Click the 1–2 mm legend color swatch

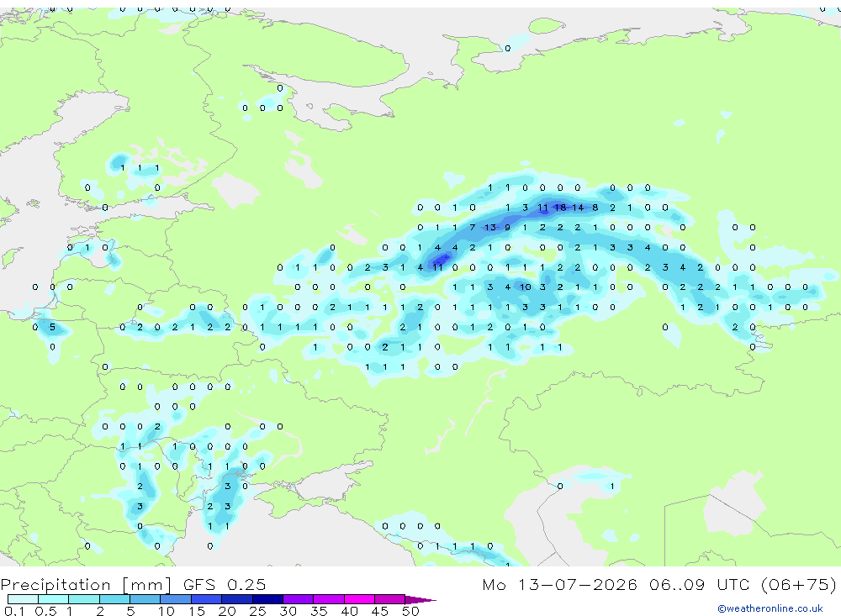[84, 599]
